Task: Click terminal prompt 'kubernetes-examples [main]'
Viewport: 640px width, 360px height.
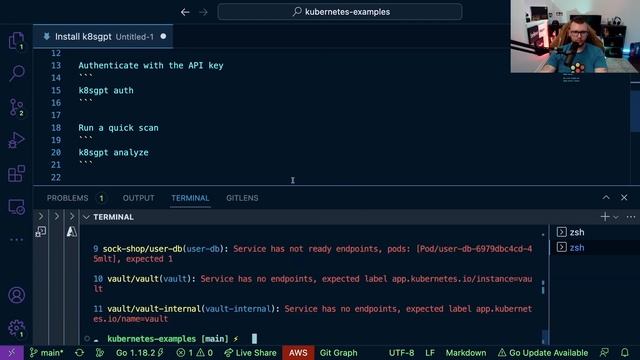Action: click(168, 338)
